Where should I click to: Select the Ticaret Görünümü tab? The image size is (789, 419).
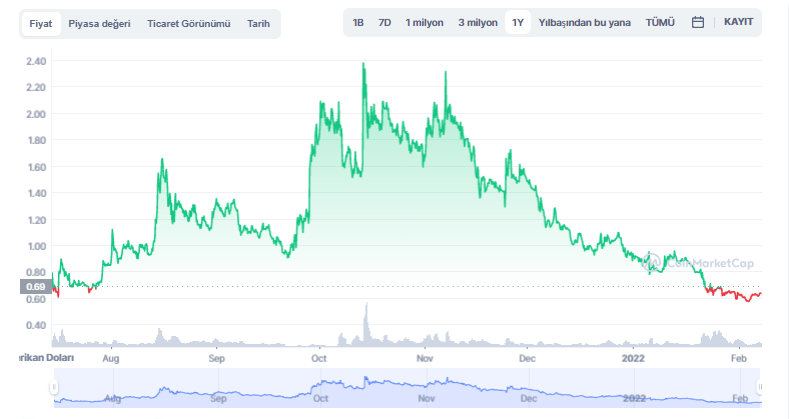point(189,23)
